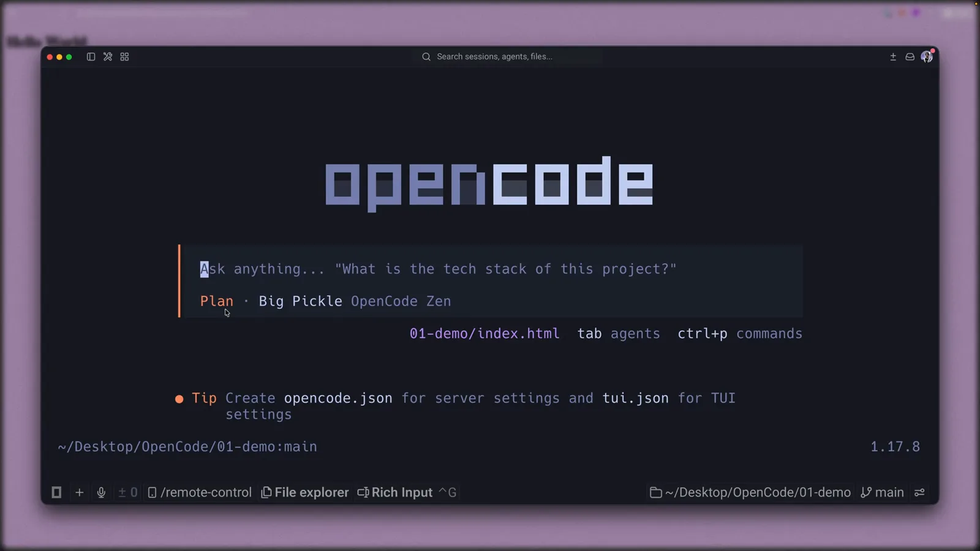Open Rich Input
980x551 pixels.
407,492
